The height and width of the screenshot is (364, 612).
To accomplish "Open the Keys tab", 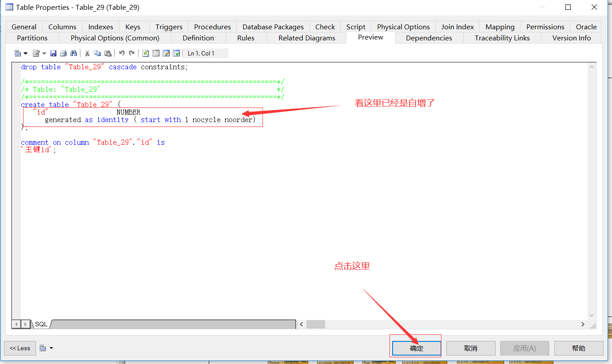I will click(133, 27).
